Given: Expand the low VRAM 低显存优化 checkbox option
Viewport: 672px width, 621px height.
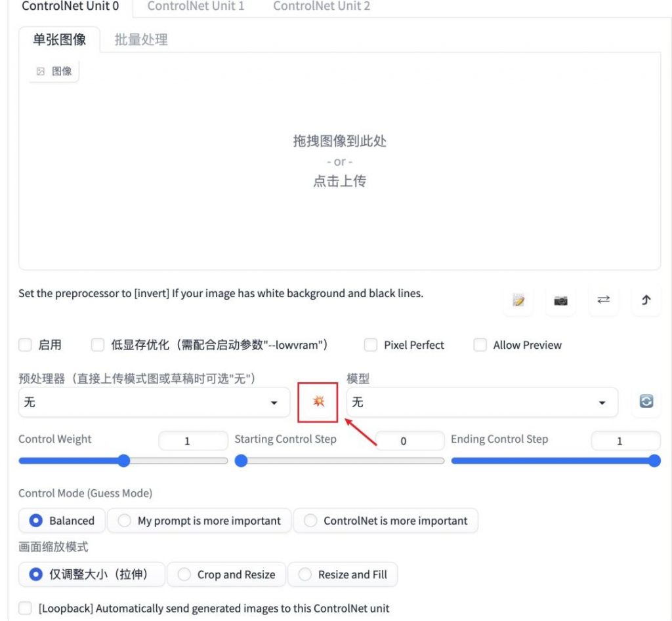Looking at the screenshot, I should click(97, 345).
